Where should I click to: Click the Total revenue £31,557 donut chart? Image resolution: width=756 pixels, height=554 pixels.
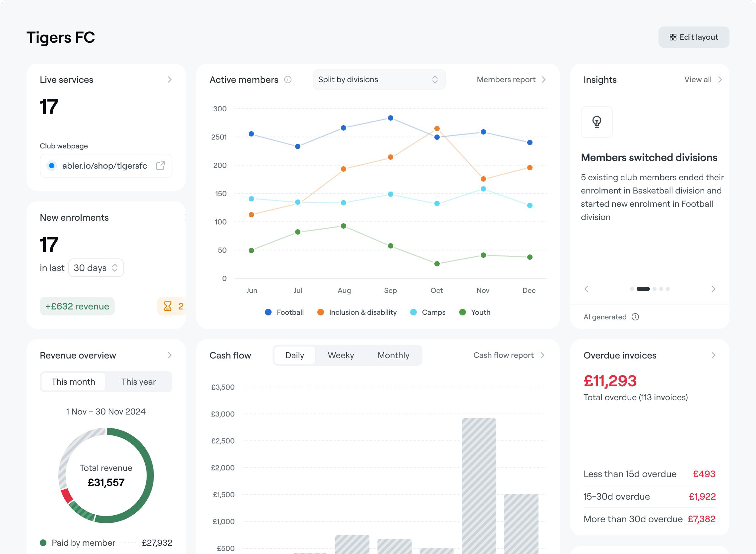(106, 475)
